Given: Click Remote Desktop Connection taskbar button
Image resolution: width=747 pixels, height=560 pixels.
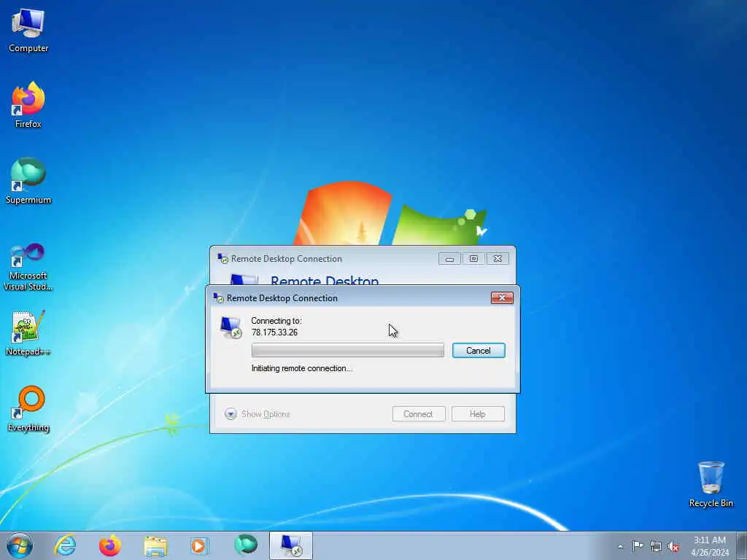Looking at the screenshot, I should click(290, 545).
